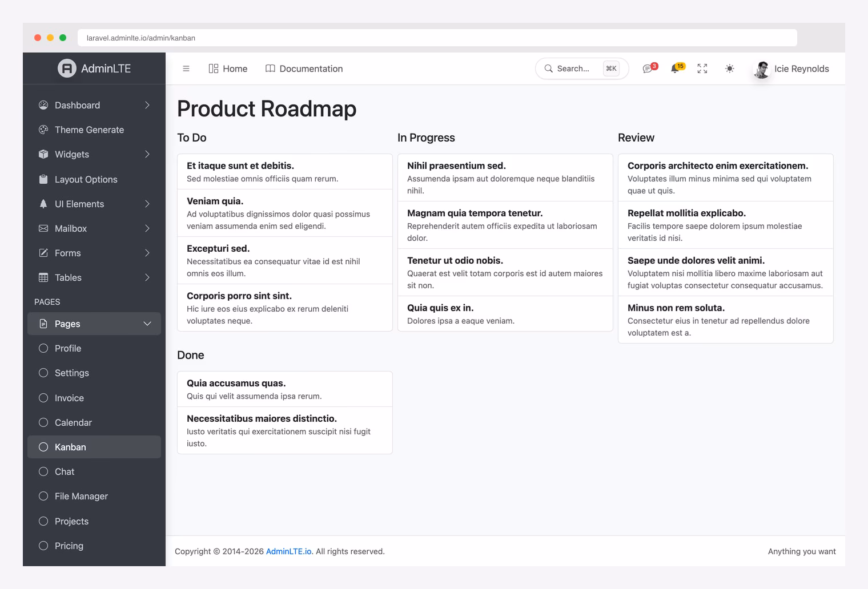Click the Documentation book icon
The width and height of the screenshot is (868, 589).
tap(270, 68)
